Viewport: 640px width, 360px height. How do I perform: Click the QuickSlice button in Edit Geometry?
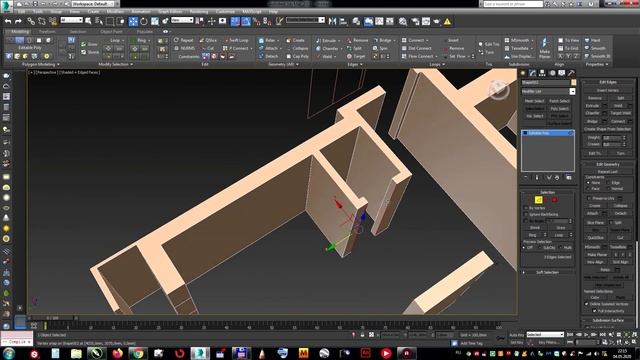pos(596,237)
